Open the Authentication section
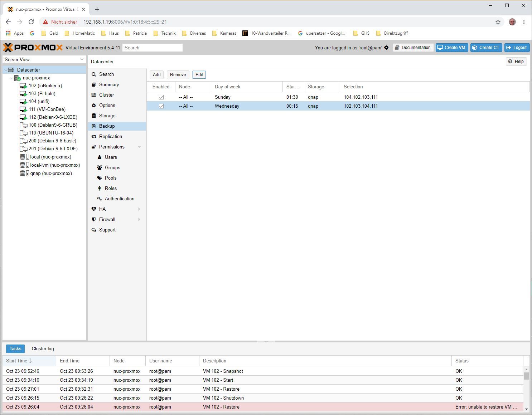 pyautogui.click(x=120, y=199)
